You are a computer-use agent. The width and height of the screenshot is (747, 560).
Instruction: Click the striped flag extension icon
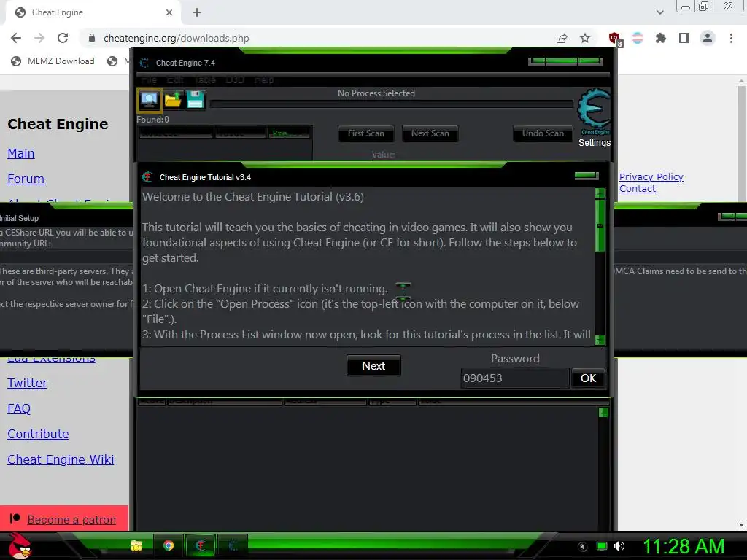tap(638, 38)
